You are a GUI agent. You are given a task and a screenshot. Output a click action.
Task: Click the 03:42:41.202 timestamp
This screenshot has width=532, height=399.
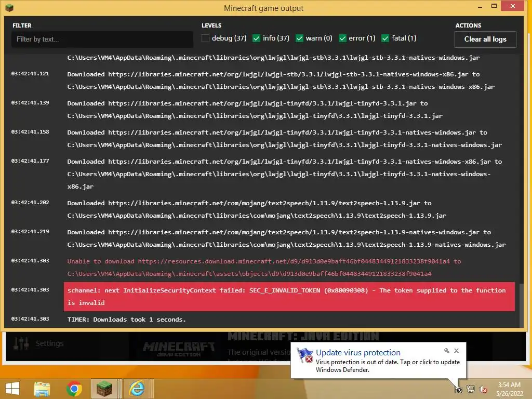(30, 203)
